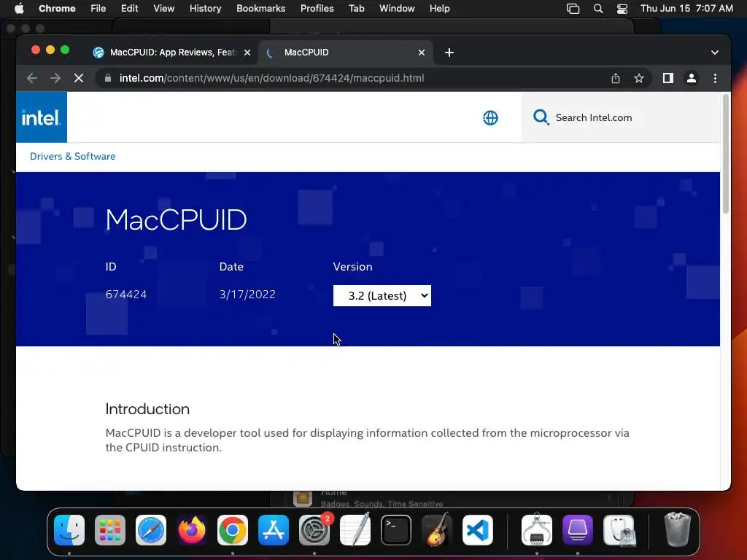Open the language globe icon
Image resolution: width=747 pixels, height=560 pixels.
click(490, 117)
